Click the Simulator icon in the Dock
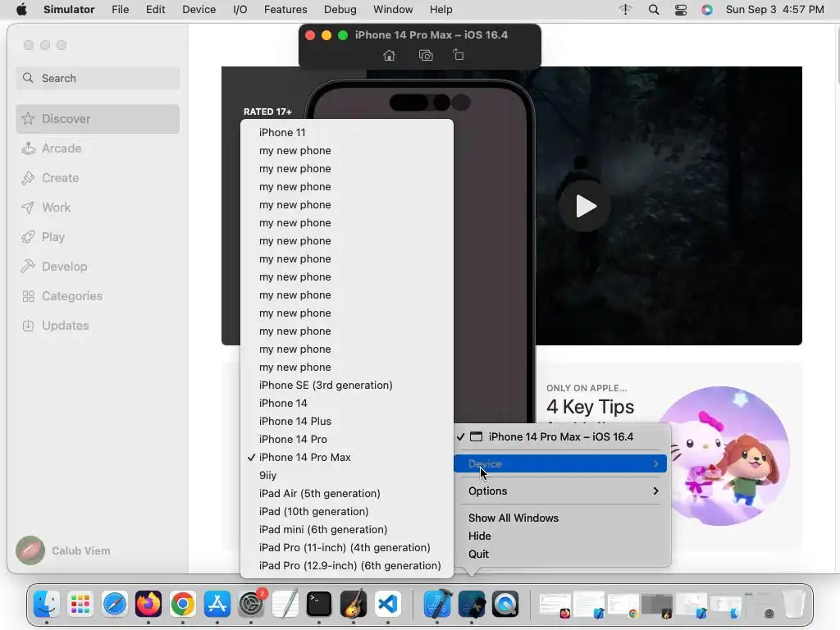This screenshot has height=630, width=840. 472,605
